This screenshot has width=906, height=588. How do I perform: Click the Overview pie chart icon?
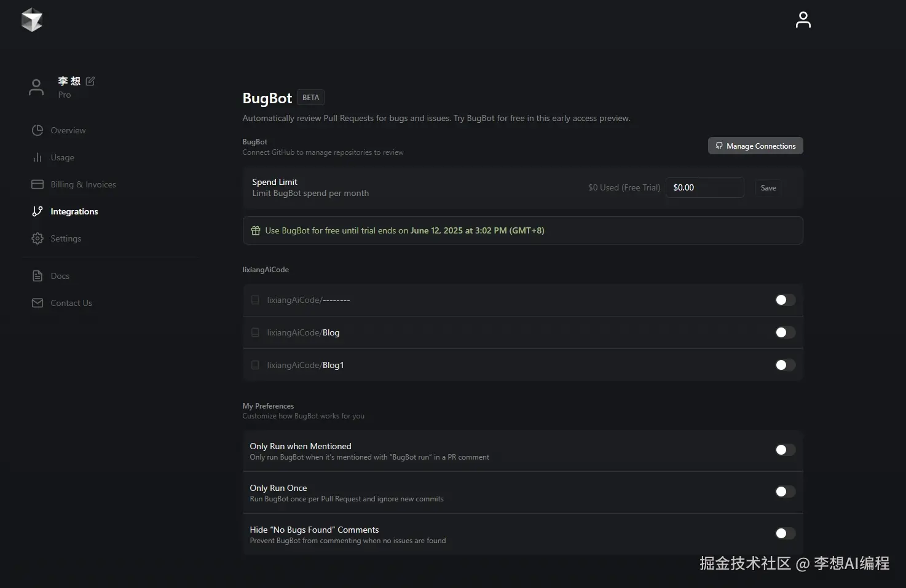pos(37,130)
